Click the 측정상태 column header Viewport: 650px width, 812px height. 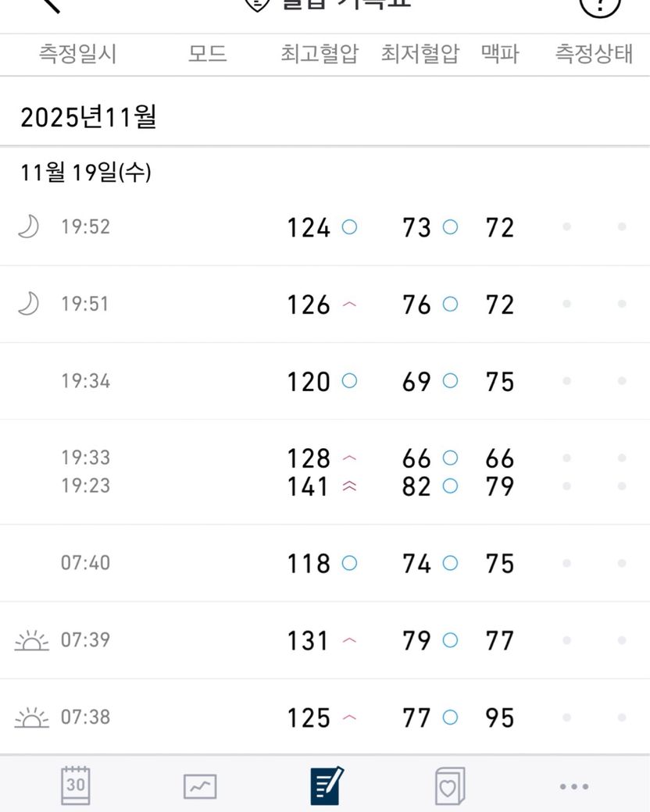tap(593, 55)
